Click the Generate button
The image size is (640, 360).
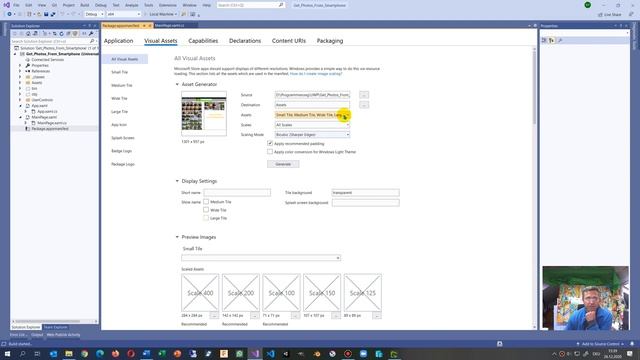(x=283, y=164)
